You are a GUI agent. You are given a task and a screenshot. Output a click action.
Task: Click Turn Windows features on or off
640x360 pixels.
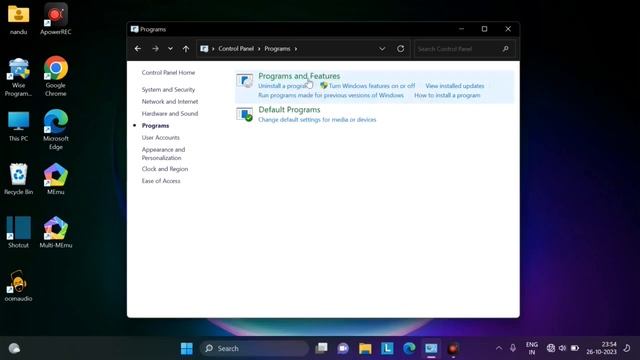click(372, 86)
